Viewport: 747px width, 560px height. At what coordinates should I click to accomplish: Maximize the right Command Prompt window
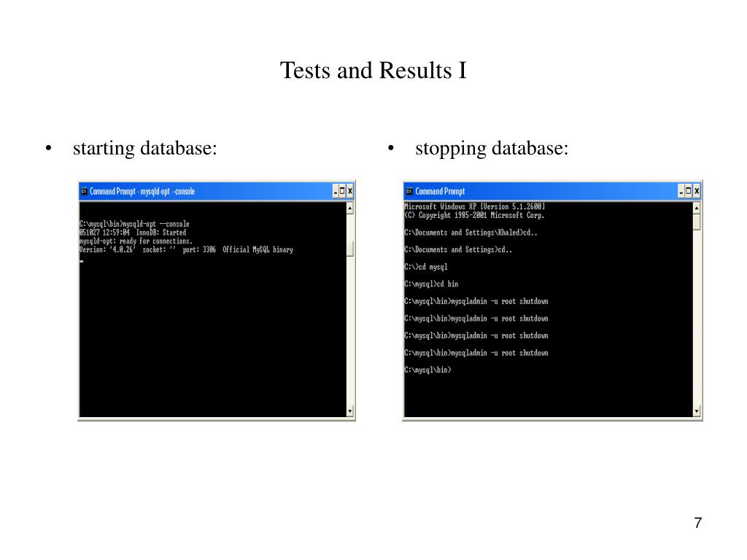tap(689, 192)
